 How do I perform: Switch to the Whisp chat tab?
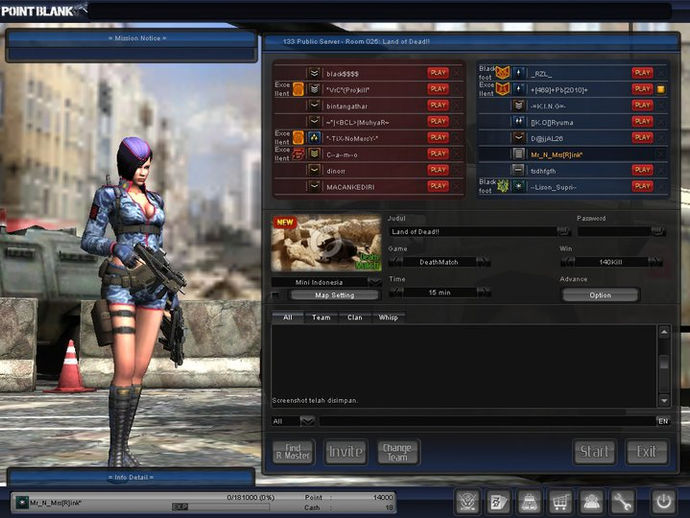(x=388, y=317)
